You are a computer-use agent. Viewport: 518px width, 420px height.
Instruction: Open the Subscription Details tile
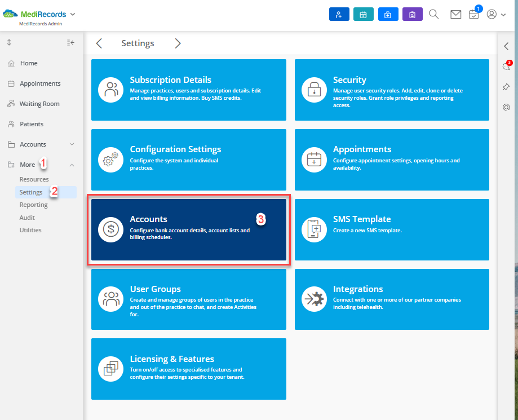[x=189, y=90]
